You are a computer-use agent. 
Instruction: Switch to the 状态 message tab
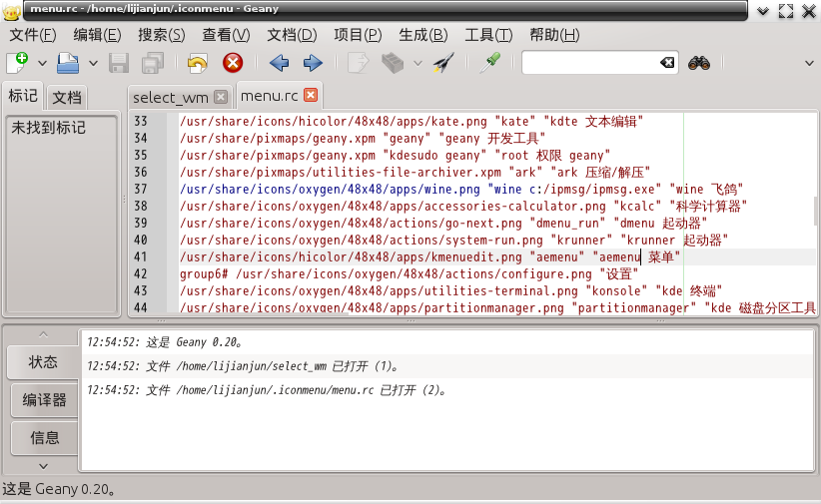[43, 361]
